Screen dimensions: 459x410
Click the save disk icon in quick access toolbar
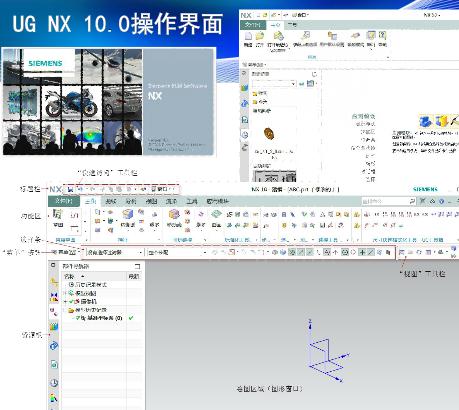(70, 189)
